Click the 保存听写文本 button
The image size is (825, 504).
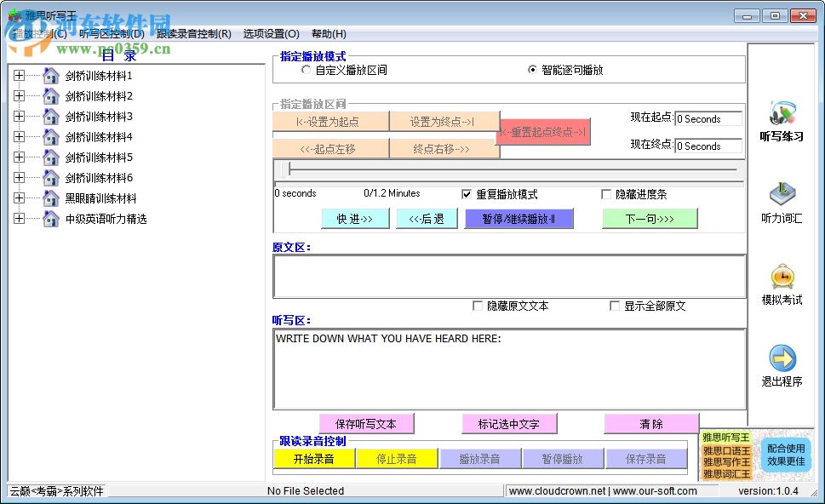pyautogui.click(x=369, y=424)
